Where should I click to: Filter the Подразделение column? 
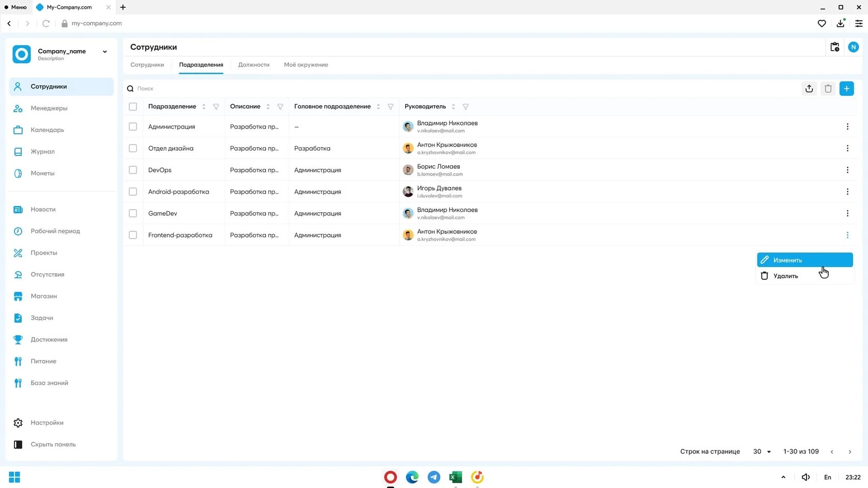point(216,107)
